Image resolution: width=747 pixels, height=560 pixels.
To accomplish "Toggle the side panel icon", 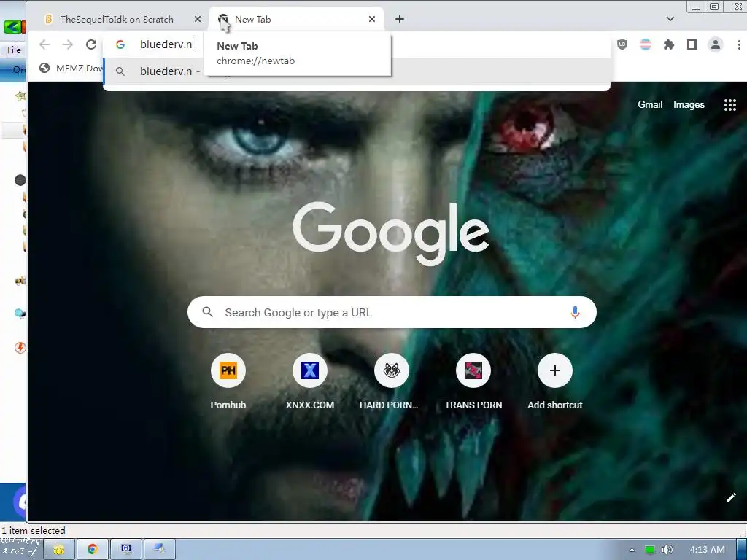I will (x=692, y=44).
